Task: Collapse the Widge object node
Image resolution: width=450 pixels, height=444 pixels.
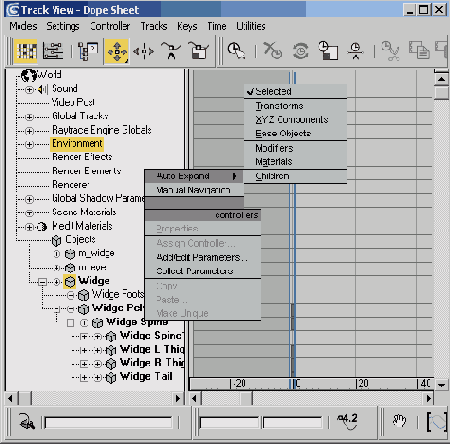Action: point(42,282)
